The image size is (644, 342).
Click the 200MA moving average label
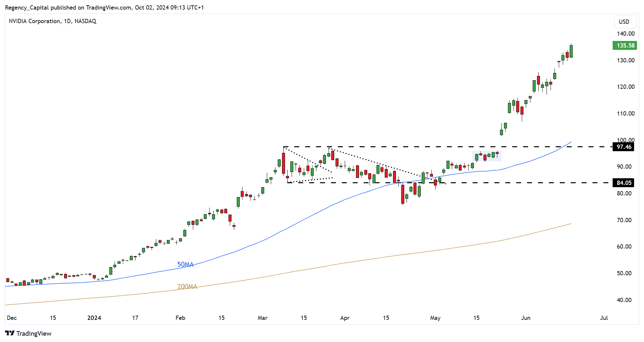point(187,287)
